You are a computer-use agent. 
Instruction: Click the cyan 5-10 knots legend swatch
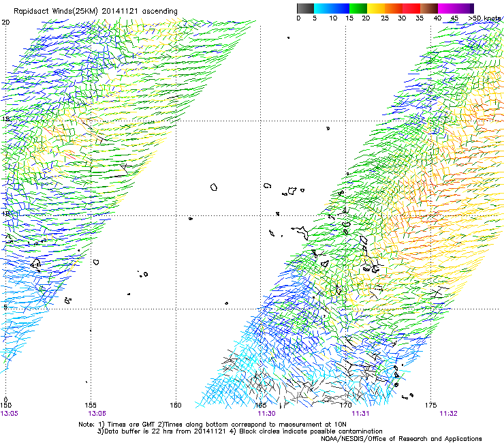point(323,8)
